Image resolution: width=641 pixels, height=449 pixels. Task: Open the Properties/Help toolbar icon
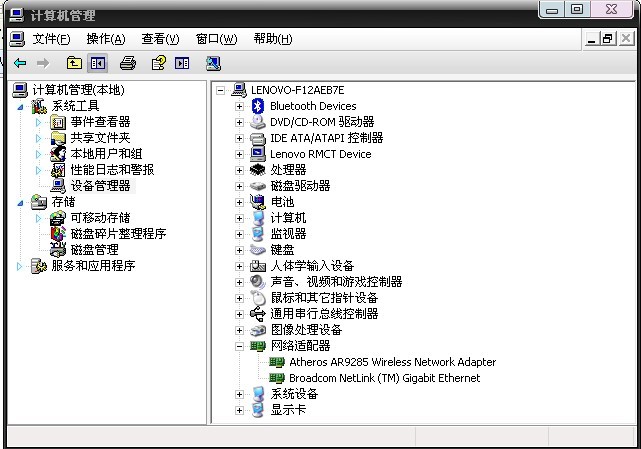click(159, 63)
